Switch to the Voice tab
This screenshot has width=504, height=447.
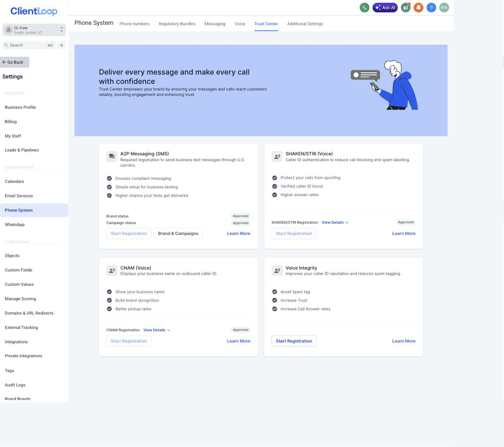pos(240,24)
